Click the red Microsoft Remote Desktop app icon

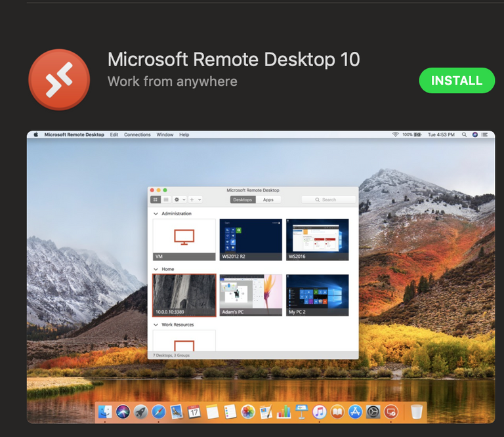(59, 79)
